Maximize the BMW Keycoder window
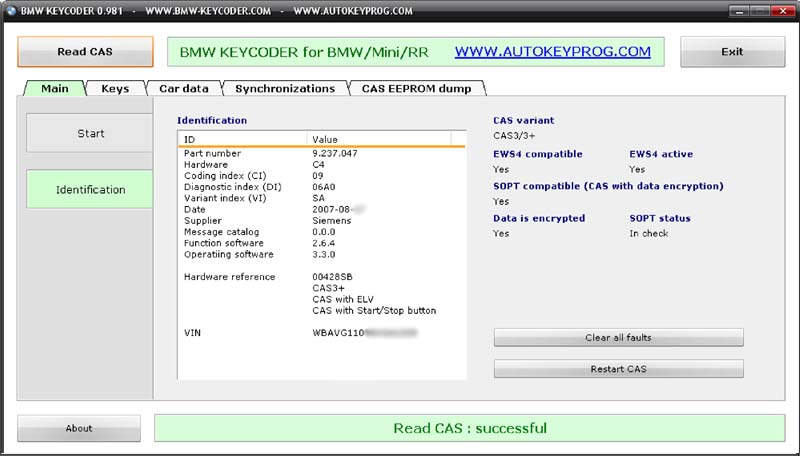The height and width of the screenshot is (456, 800). [759, 11]
